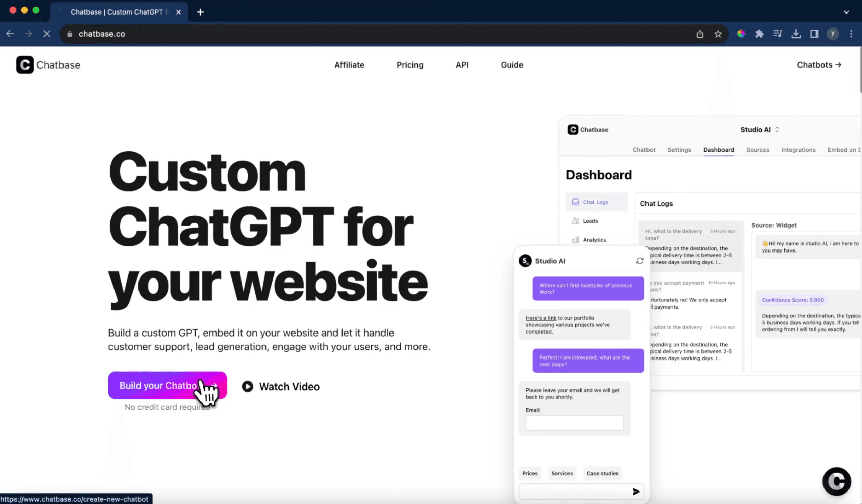Open the Guide nav link
Viewport: 862px width, 504px height.
click(x=512, y=64)
